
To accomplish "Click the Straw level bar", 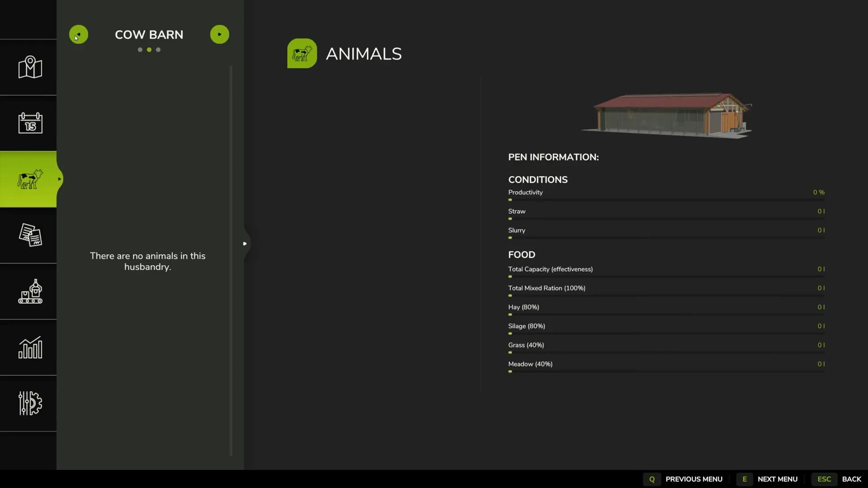I will point(666,219).
